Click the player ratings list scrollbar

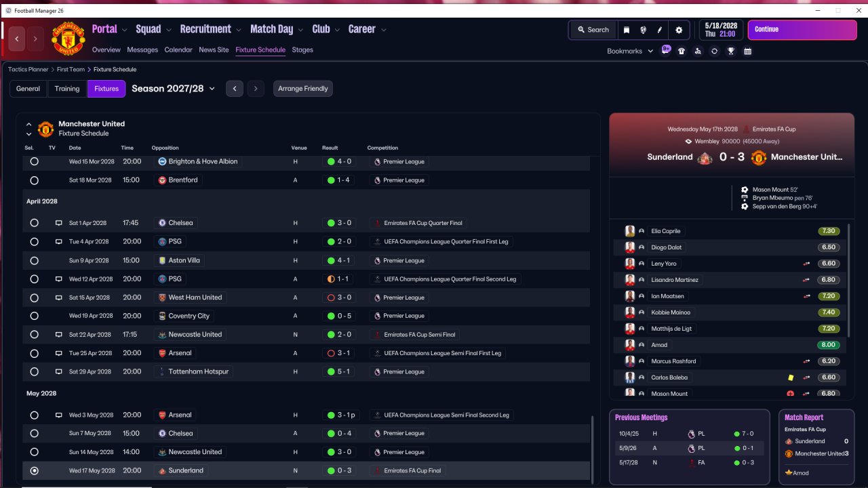(848, 280)
